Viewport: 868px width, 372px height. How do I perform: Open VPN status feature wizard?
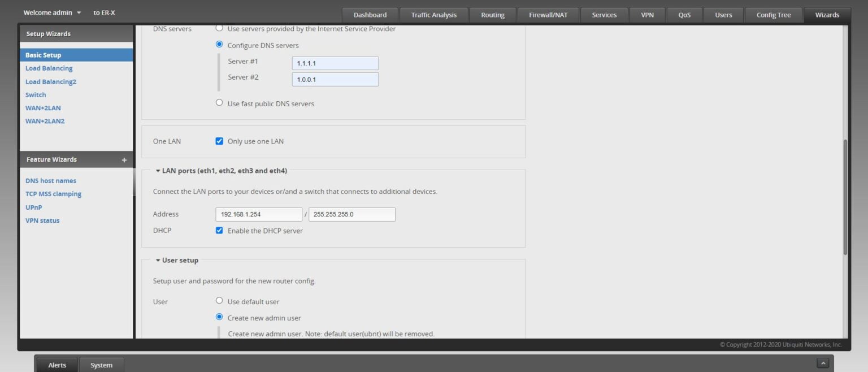(42, 220)
